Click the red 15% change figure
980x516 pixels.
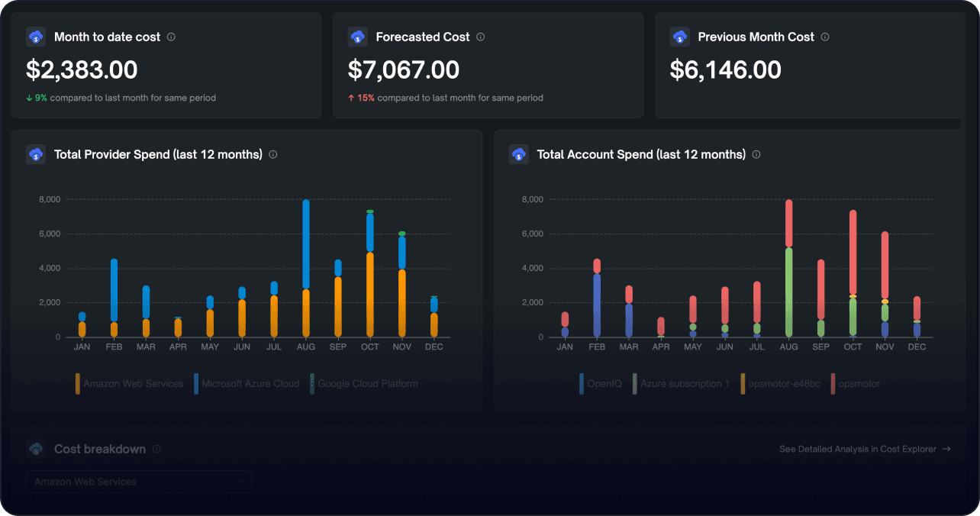pyautogui.click(x=362, y=98)
